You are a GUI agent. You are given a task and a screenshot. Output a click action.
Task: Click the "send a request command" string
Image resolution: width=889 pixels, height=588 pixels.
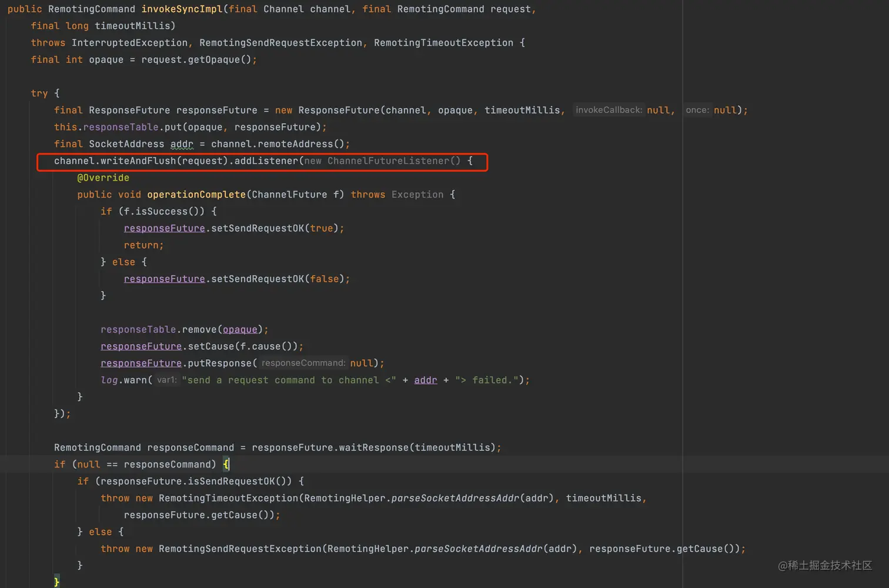[x=289, y=380]
